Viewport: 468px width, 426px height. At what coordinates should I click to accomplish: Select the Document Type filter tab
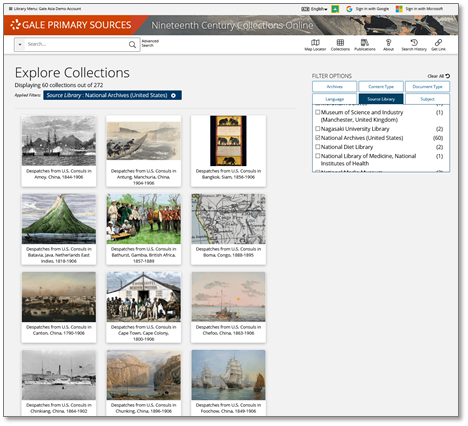tap(427, 86)
